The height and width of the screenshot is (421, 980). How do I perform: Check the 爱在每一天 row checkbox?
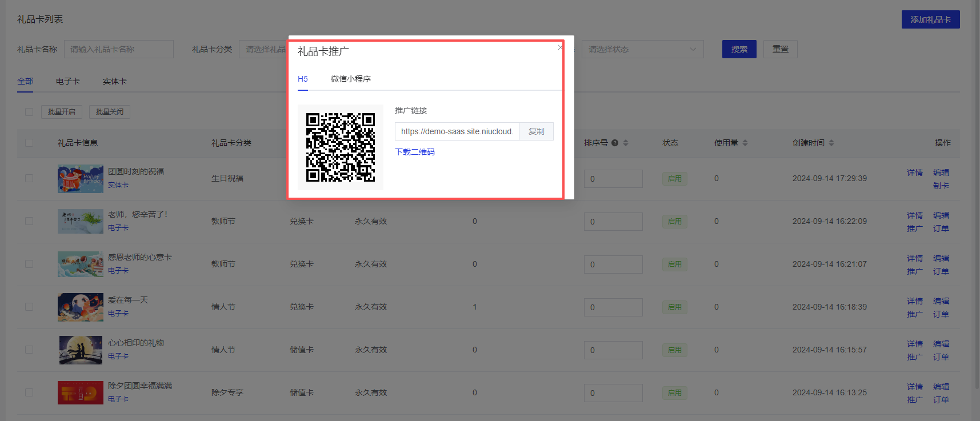coord(29,307)
